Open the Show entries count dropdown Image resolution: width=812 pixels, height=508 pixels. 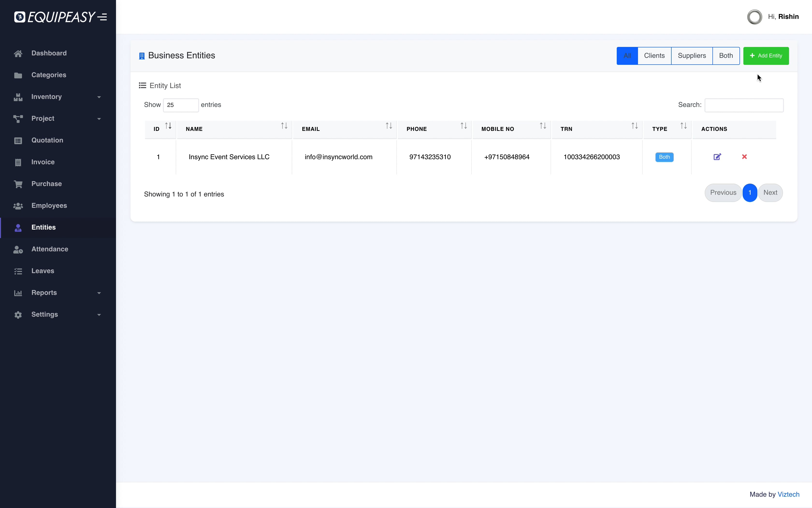coord(181,105)
